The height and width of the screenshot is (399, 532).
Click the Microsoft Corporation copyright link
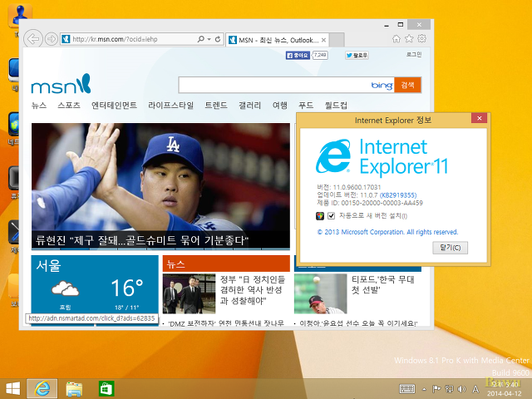(x=387, y=232)
